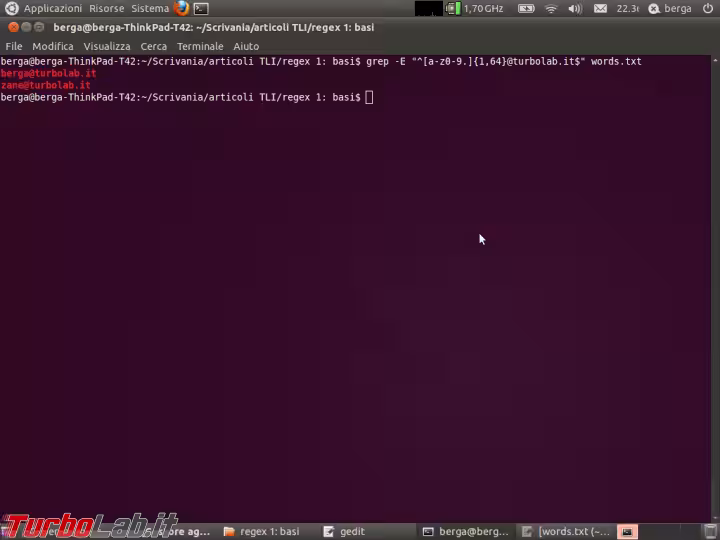Open the Visualizza menu
This screenshot has height=540, width=720.
point(107,46)
